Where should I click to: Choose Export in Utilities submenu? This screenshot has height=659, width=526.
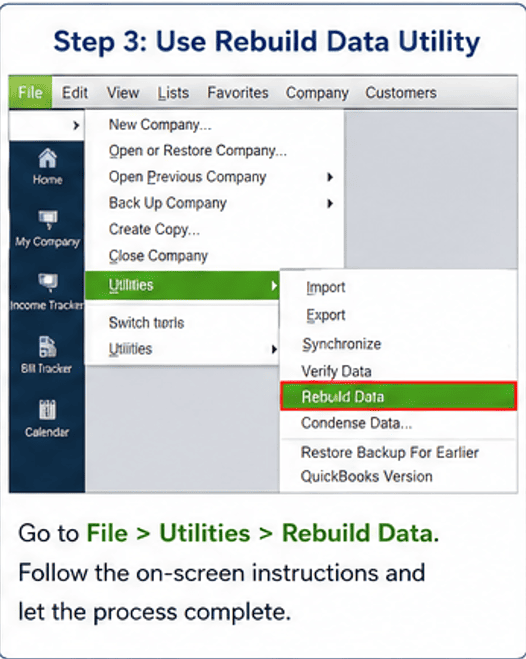398,315
